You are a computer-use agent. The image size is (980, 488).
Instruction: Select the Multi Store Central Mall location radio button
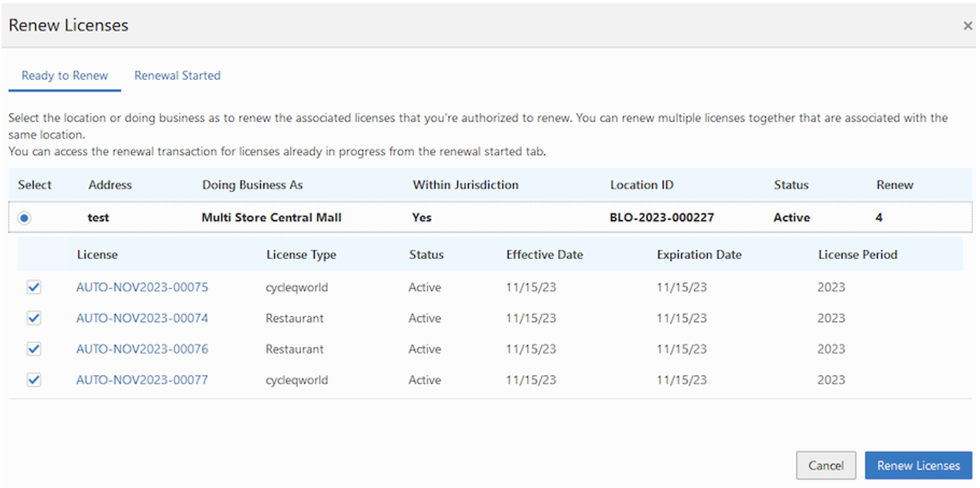tap(24, 218)
